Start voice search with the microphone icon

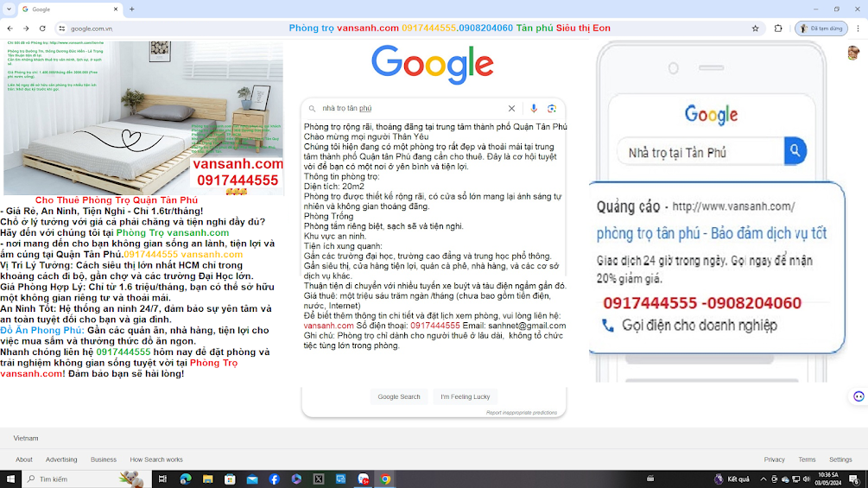click(x=534, y=109)
